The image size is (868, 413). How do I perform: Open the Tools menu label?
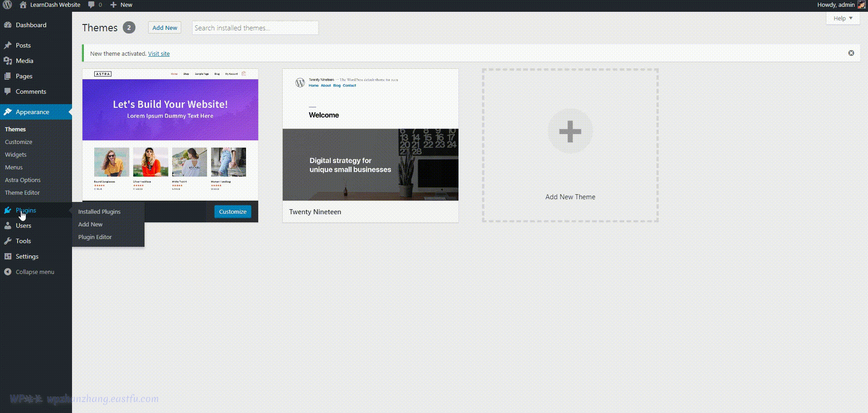coord(23,241)
